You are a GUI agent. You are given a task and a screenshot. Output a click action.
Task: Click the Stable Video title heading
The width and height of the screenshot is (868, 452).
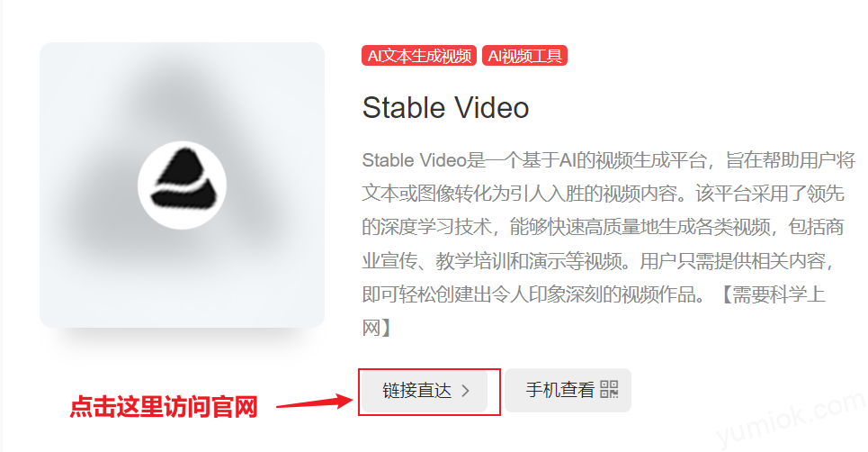(x=445, y=107)
